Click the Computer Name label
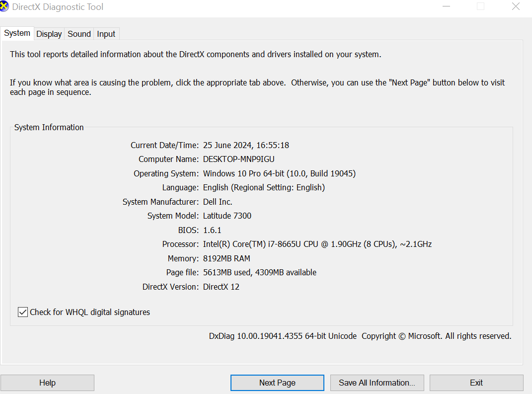The width and height of the screenshot is (532, 394). tap(168, 159)
